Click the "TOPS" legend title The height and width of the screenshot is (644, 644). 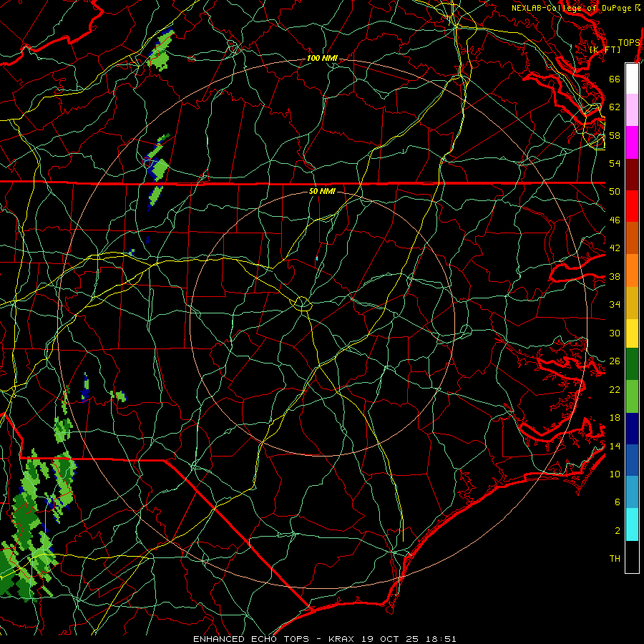click(x=629, y=42)
